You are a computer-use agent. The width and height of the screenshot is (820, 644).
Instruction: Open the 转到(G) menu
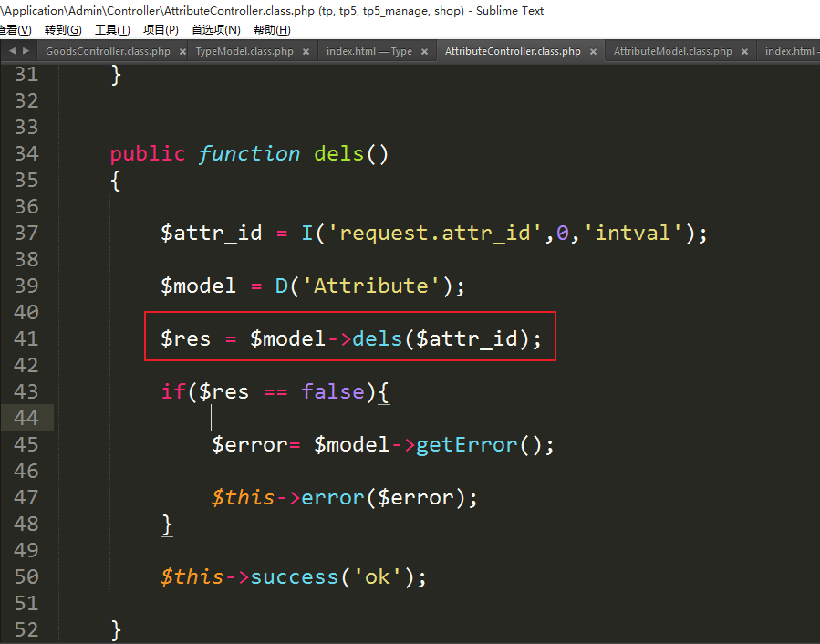(63, 30)
